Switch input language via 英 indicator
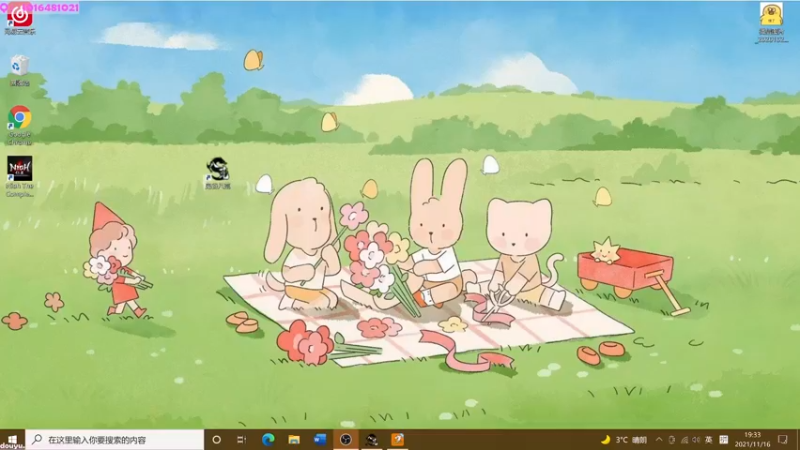 tap(709, 439)
